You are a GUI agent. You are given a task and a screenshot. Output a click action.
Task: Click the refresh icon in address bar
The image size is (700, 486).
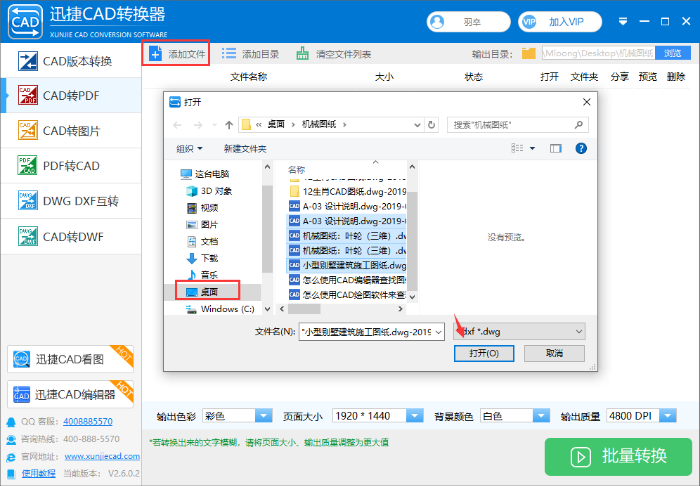(431, 125)
